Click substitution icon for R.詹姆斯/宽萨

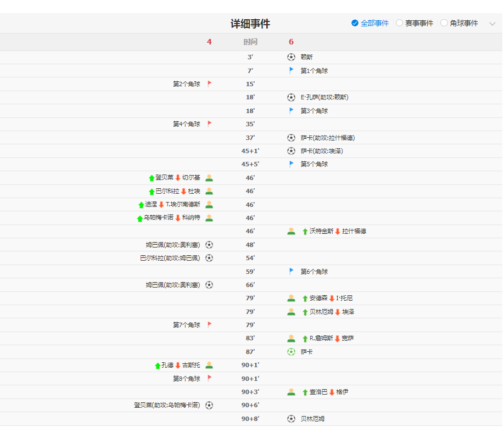(x=291, y=338)
